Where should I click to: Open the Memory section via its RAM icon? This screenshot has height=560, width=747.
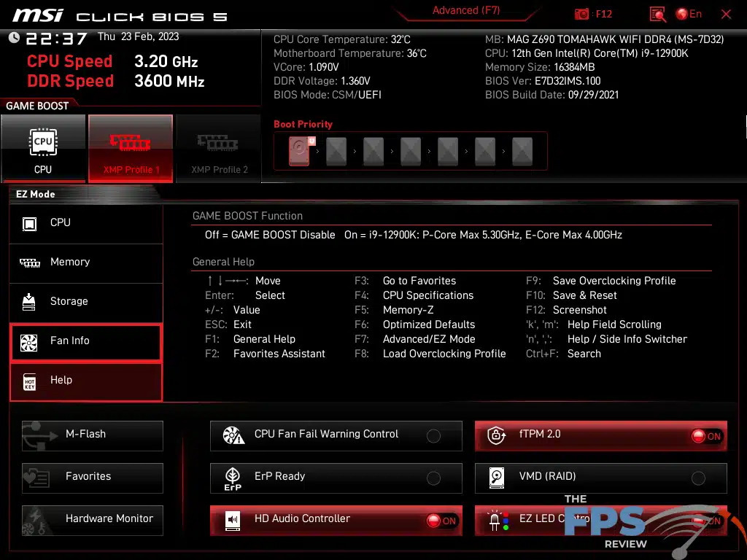29,262
